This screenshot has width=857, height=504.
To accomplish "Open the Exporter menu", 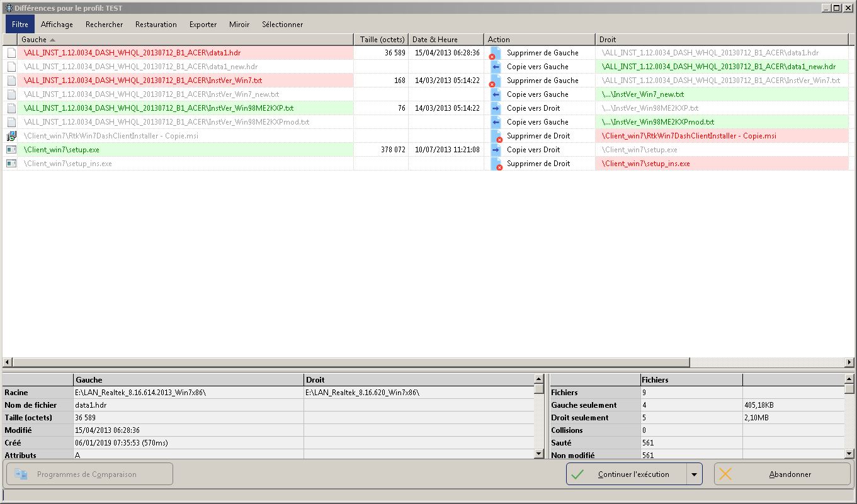I will point(203,25).
